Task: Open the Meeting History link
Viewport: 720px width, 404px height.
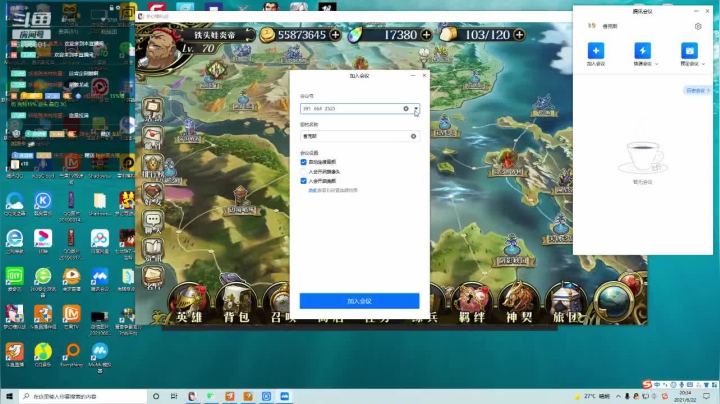Action: tap(698, 90)
